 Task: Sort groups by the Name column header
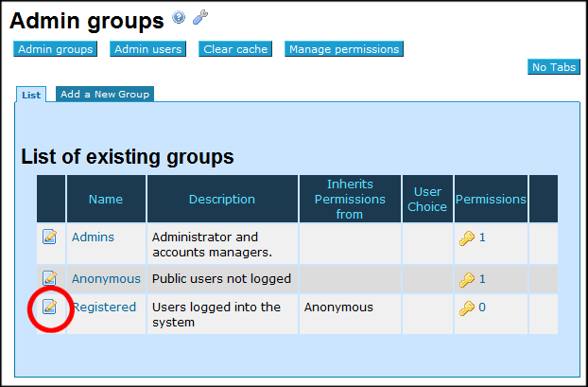106,200
